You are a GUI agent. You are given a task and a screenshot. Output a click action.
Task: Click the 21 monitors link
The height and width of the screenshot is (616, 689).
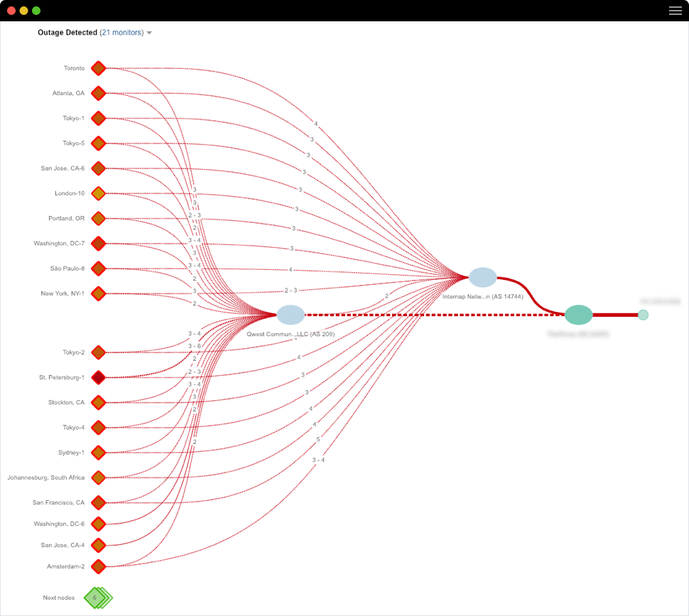pos(121,33)
